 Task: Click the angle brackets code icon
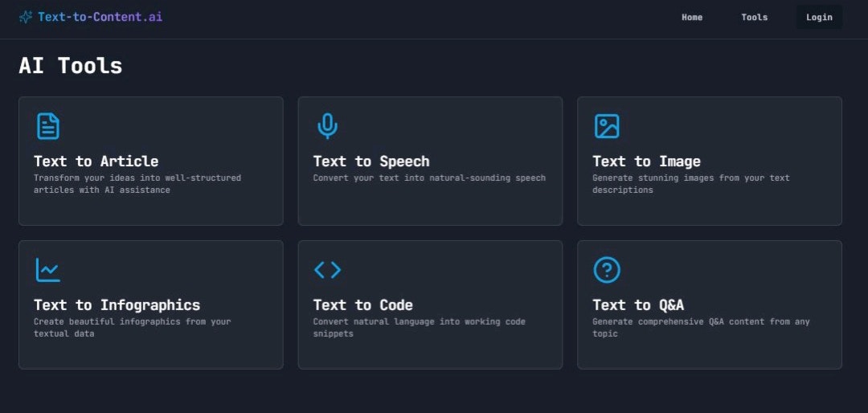327,270
